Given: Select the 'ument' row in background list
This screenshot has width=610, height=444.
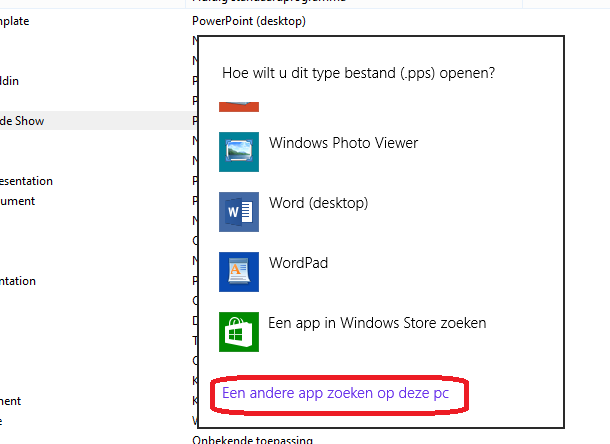Looking at the screenshot, I should (18, 201).
